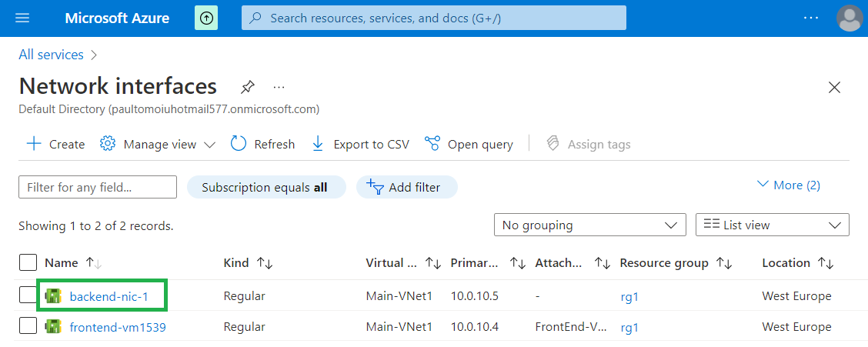Click the Subscription equals all filter
Viewport: 868px width, 347px height.
click(x=266, y=187)
